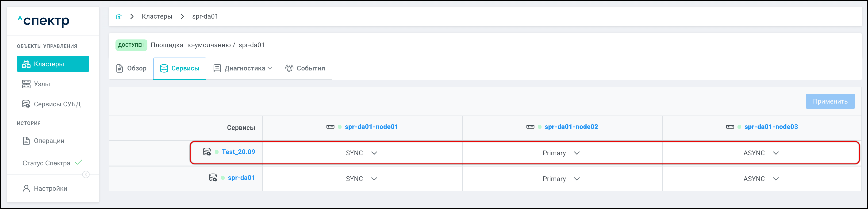The image size is (868, 209).
Task: Expand the Диагностика tab menu
Action: (243, 68)
